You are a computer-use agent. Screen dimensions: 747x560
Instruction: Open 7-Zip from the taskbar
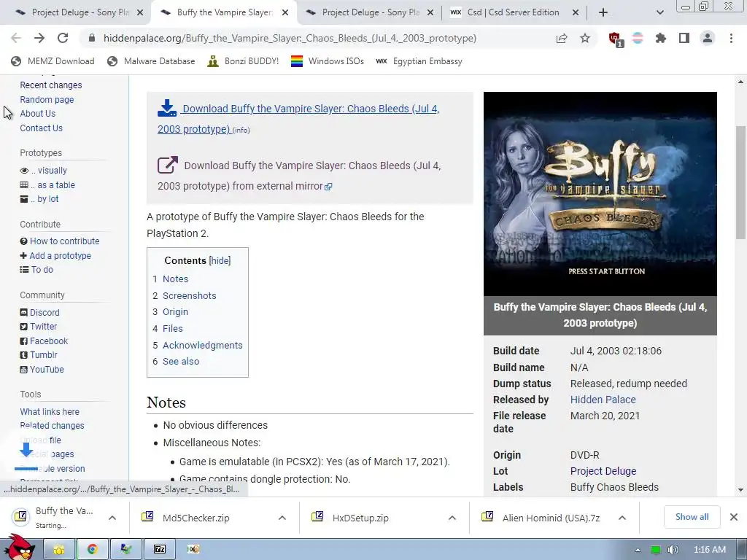point(160,549)
